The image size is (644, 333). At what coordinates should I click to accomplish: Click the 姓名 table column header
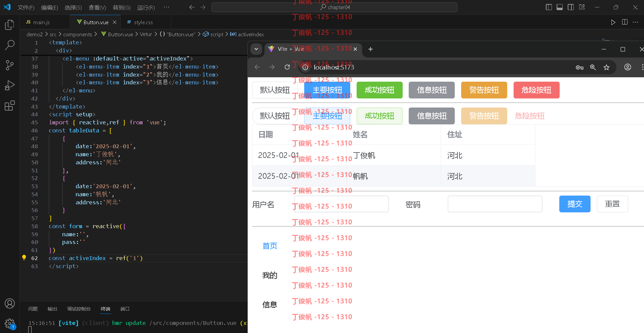pos(393,134)
